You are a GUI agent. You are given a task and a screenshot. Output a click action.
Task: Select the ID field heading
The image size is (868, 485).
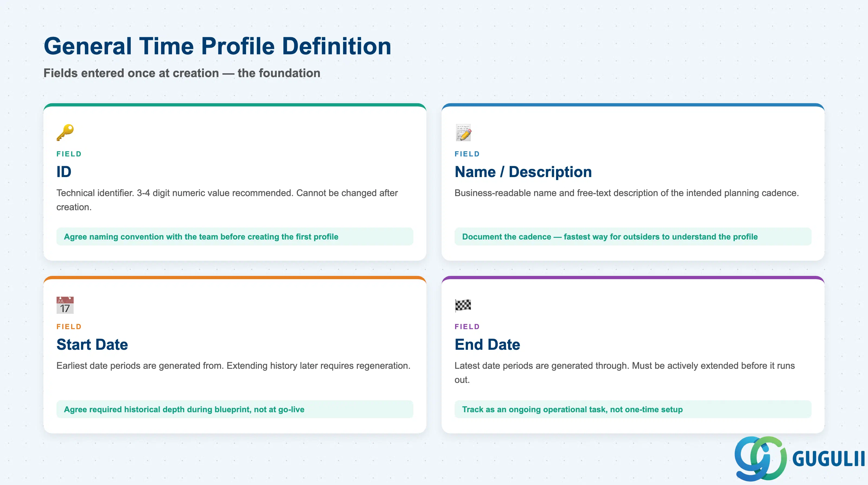pos(64,172)
